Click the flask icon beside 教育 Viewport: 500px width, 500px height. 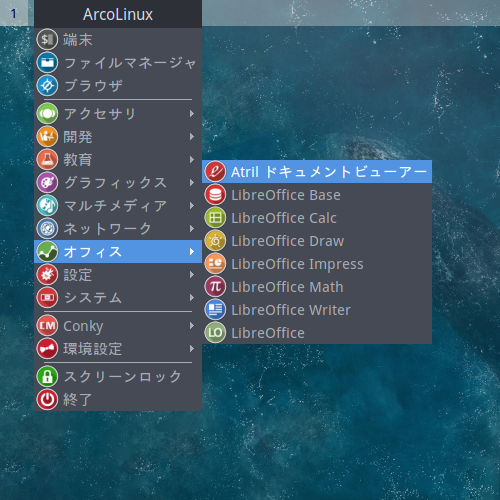pyautogui.click(x=47, y=159)
